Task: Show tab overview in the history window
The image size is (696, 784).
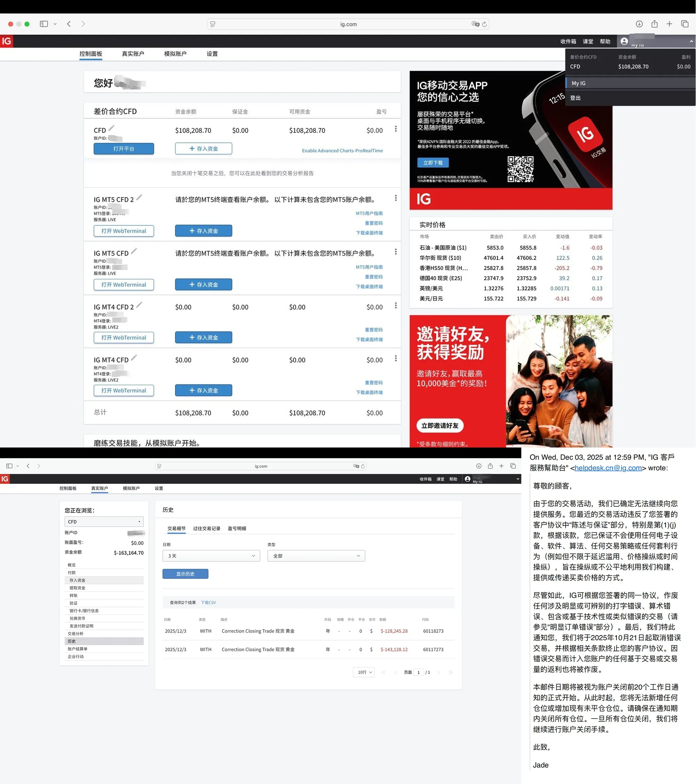Action: 513,466
